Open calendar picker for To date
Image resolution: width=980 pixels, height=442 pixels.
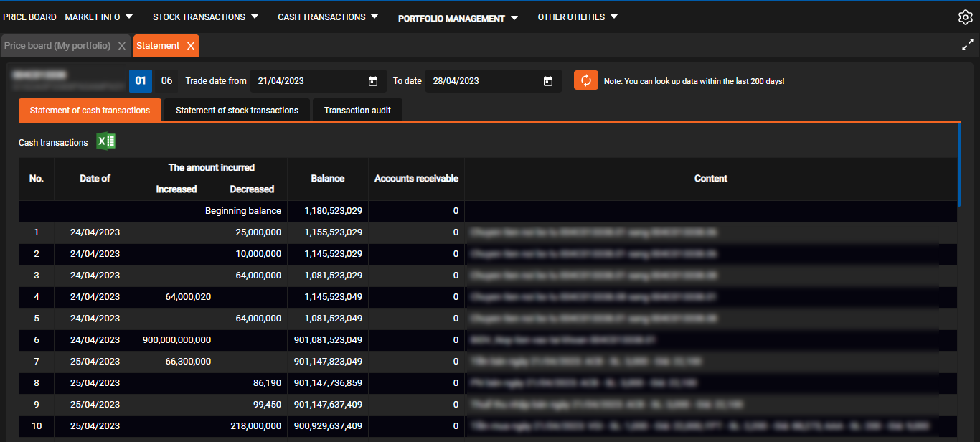(548, 81)
